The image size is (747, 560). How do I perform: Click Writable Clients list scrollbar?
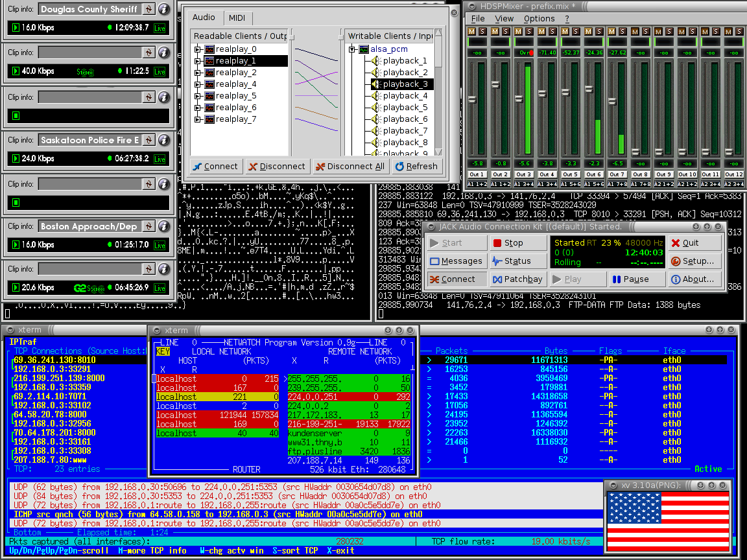[438, 93]
